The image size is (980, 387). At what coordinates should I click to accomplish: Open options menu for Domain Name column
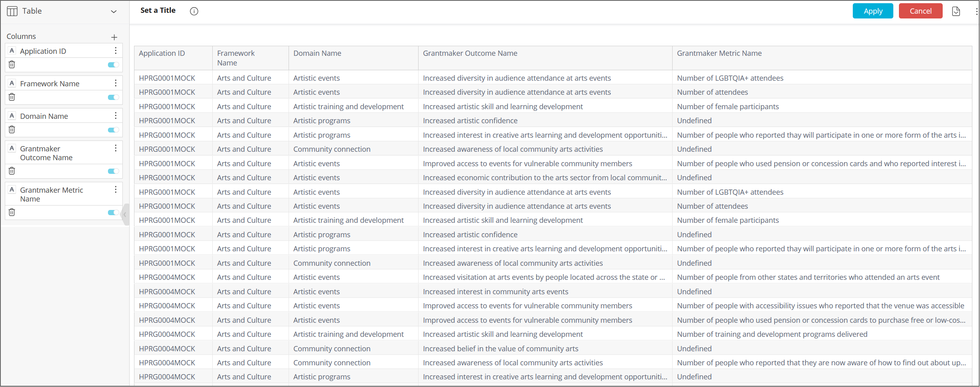pos(116,116)
